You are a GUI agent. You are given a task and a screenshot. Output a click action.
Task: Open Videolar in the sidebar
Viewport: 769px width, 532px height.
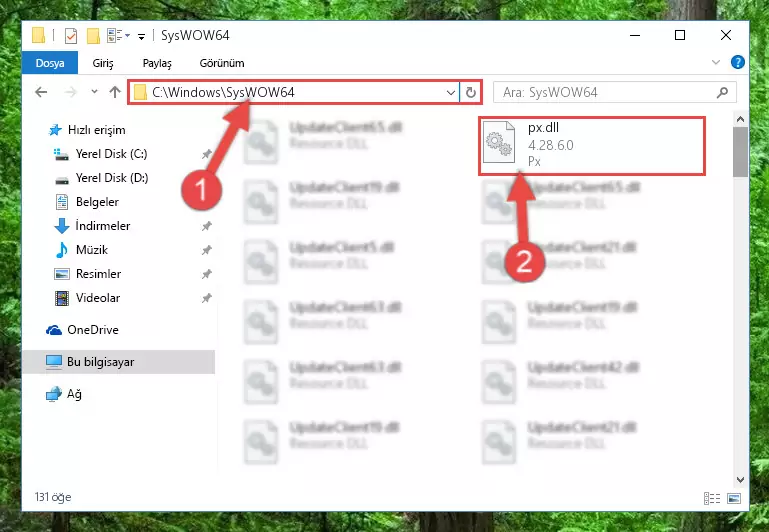(87, 298)
